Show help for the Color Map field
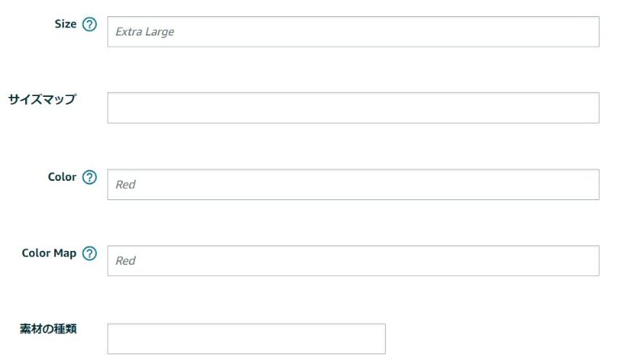624x364 pixels. tap(90, 253)
